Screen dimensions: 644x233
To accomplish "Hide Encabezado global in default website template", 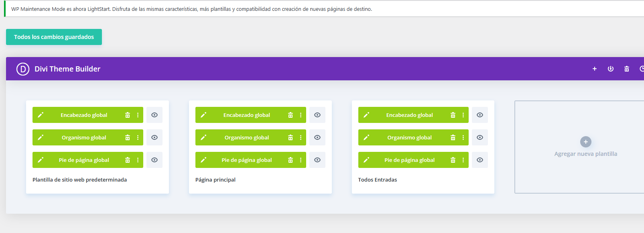I will point(154,115).
